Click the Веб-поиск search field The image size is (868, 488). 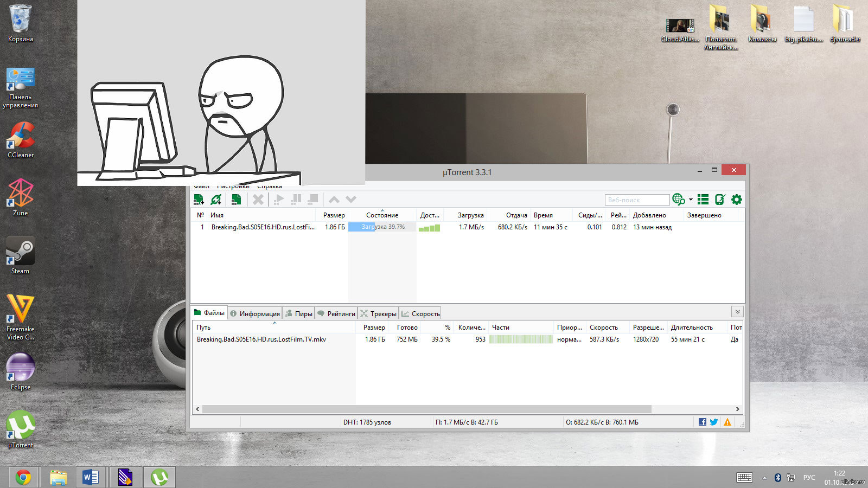pos(637,200)
